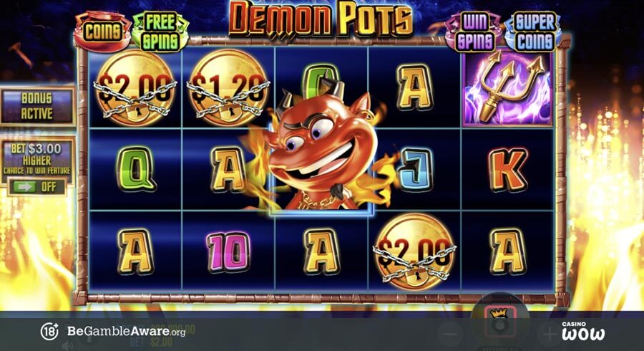
Task: Click the purple Win Spins pot
Action: tap(474, 32)
